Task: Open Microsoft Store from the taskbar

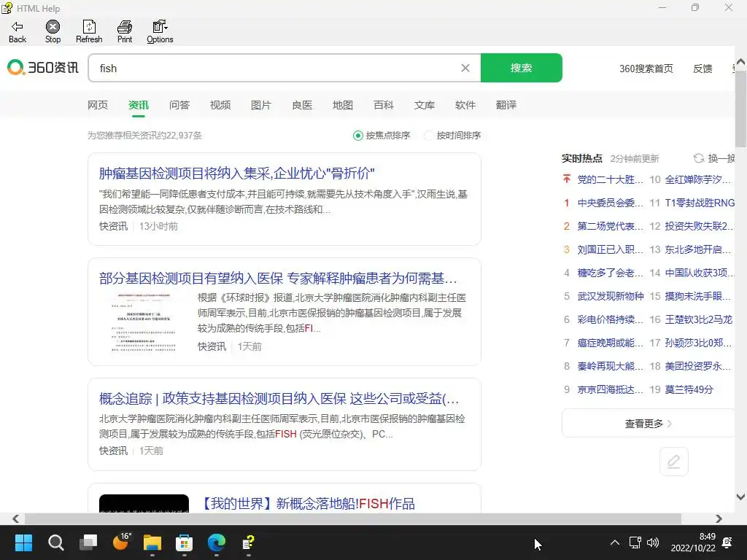Action: click(185, 542)
